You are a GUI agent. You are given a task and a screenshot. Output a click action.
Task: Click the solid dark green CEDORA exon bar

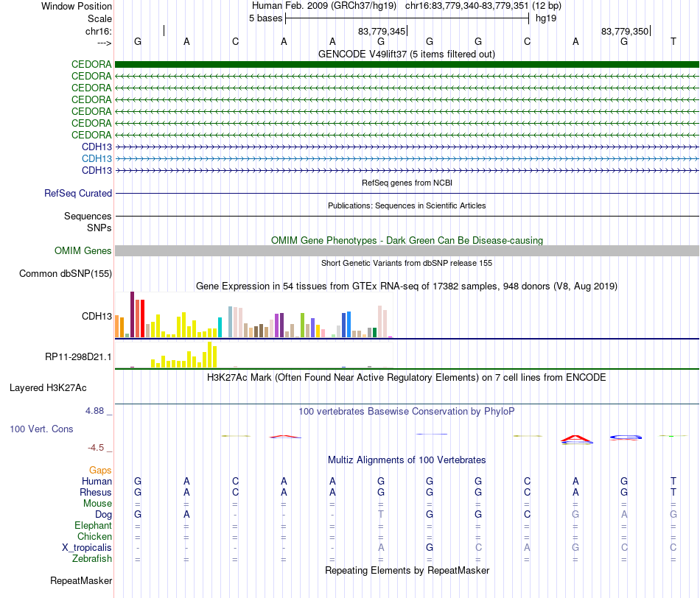407,64
